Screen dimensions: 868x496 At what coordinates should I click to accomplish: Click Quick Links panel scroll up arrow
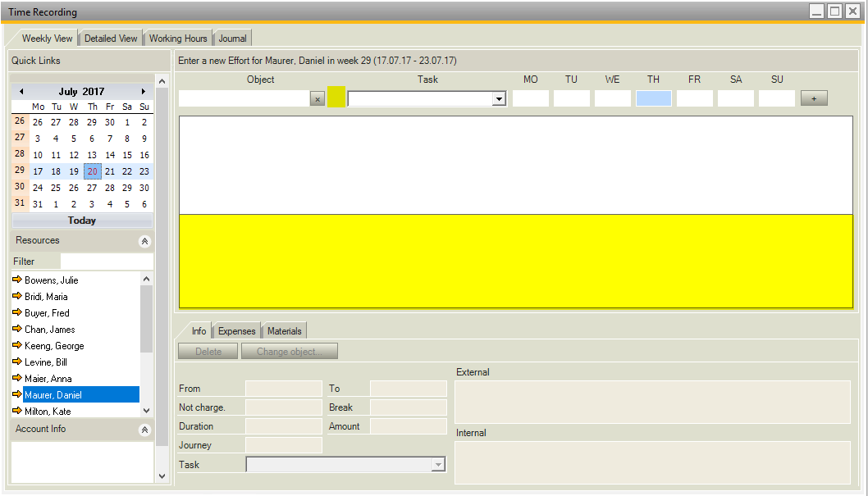162,81
